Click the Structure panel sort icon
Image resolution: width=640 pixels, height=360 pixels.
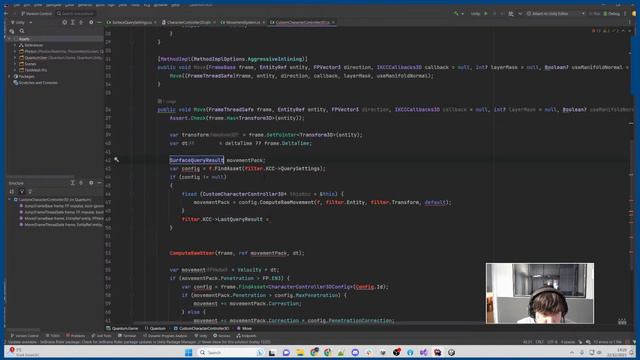point(12,191)
